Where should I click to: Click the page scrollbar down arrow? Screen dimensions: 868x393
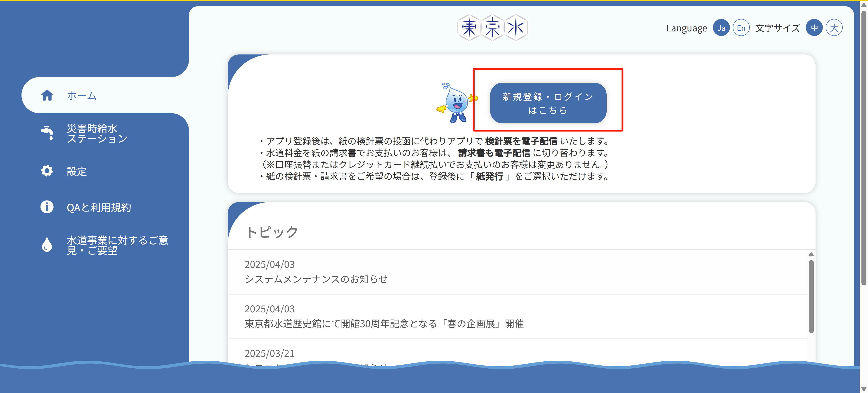click(x=864, y=389)
